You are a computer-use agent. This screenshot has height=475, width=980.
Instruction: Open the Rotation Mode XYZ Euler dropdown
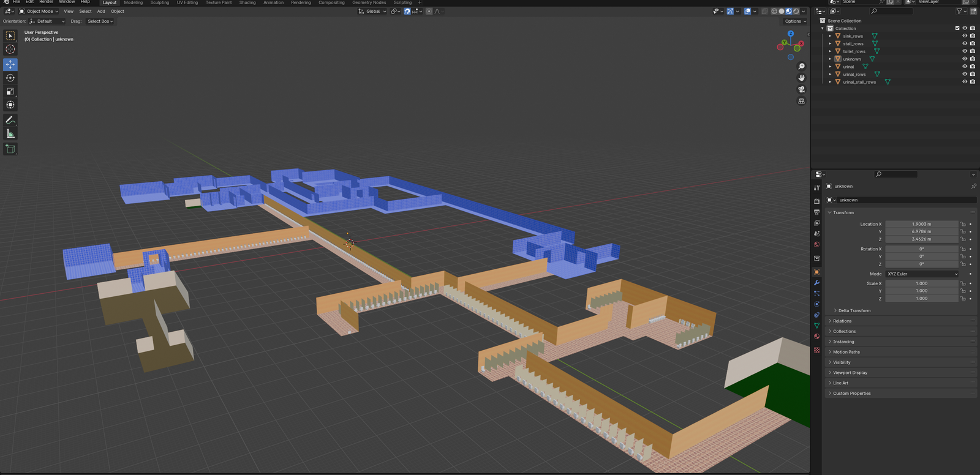click(922, 274)
